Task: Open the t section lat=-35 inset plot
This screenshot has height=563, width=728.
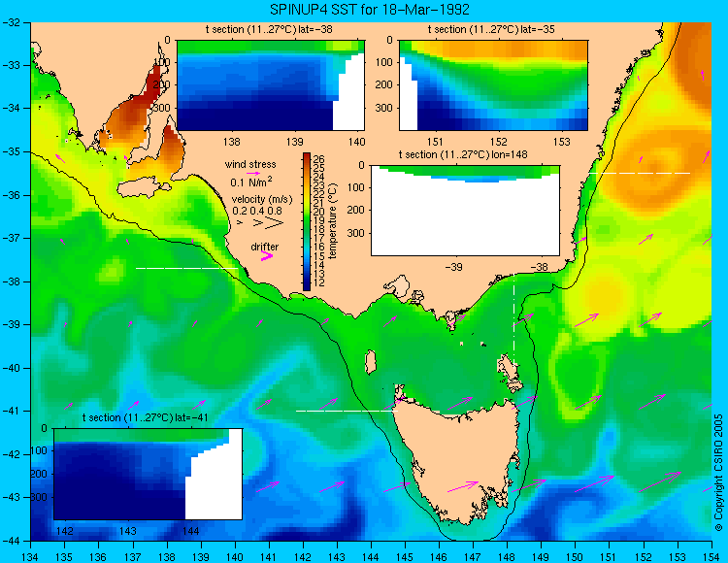Action: tap(493, 85)
